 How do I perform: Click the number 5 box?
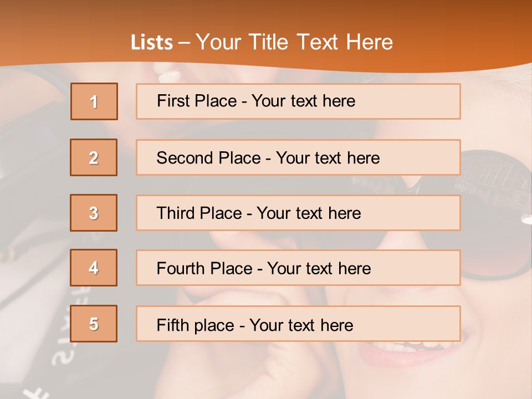[x=94, y=324]
